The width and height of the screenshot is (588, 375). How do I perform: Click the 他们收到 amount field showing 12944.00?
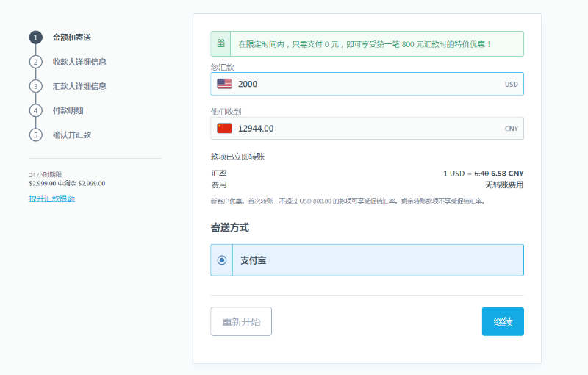click(367, 128)
